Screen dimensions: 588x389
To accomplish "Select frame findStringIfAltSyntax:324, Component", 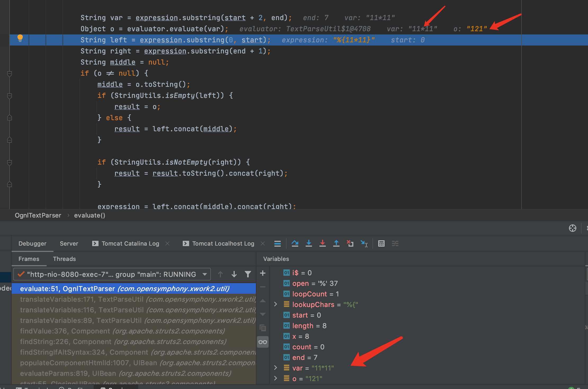I will tap(134, 352).
